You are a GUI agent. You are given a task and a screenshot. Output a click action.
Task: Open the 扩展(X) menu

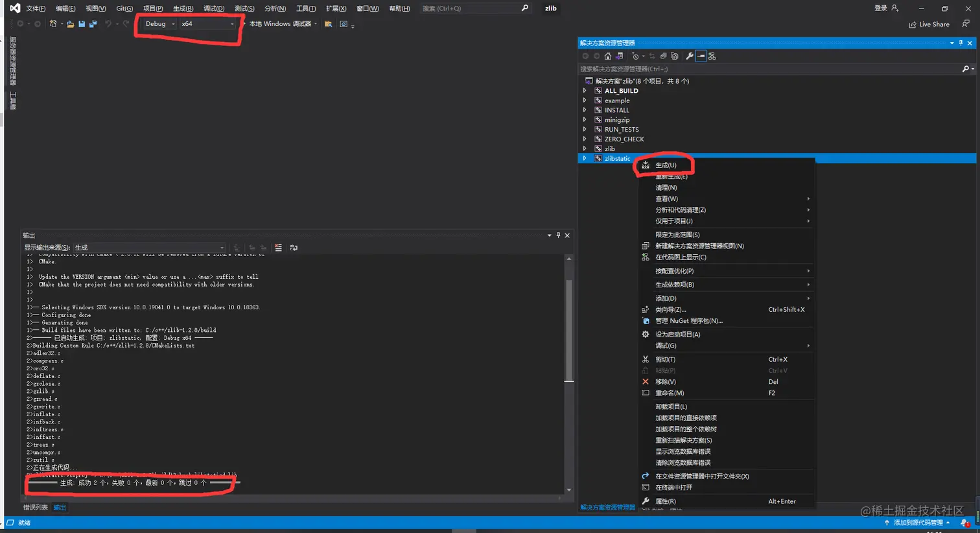coord(336,8)
